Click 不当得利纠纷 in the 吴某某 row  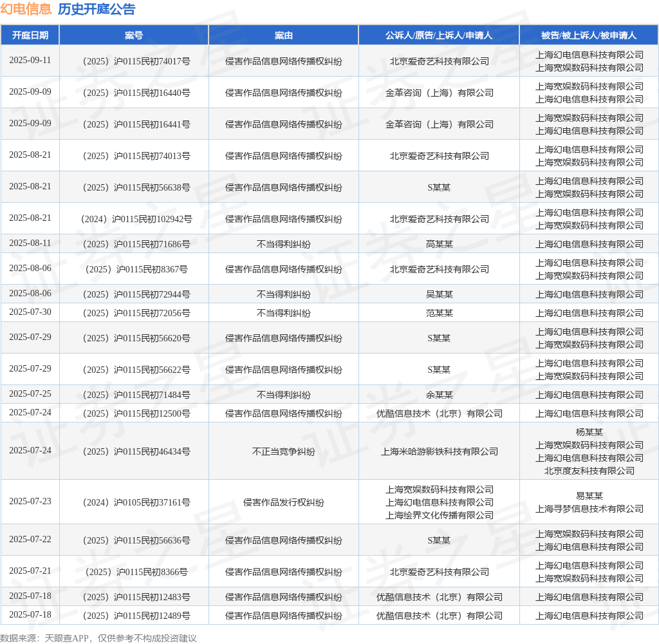point(283,294)
